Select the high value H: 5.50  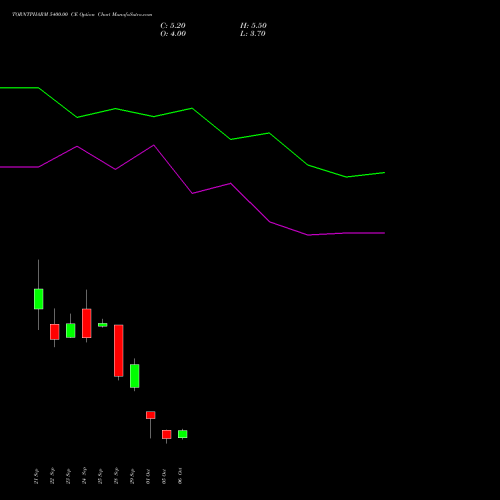253,26
